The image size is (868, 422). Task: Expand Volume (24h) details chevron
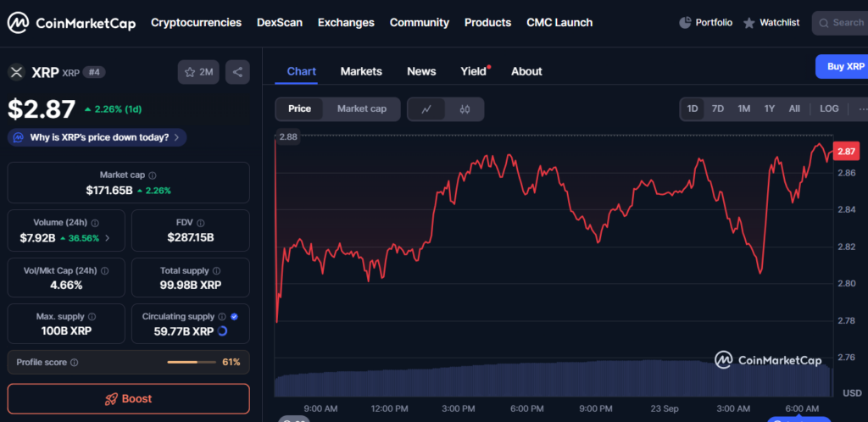108,238
